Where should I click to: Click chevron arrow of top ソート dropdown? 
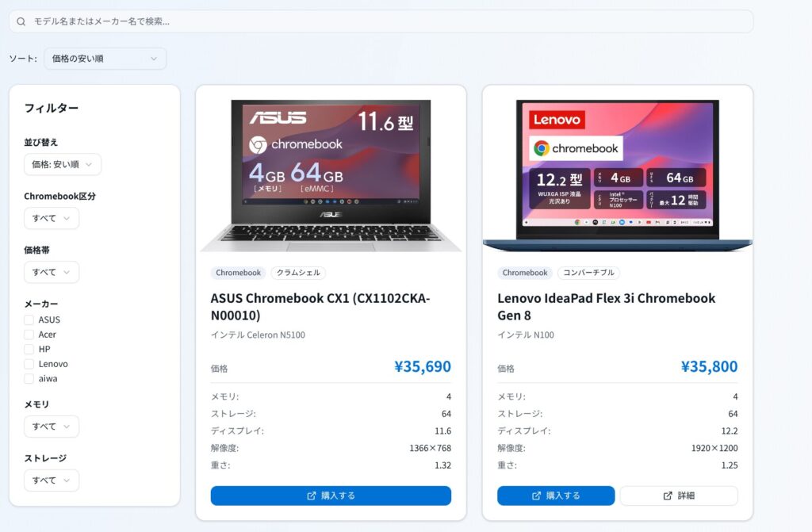pos(154,59)
